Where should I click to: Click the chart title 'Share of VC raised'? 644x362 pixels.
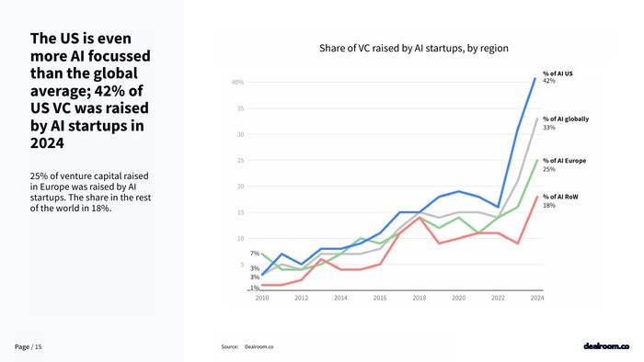tap(414, 49)
